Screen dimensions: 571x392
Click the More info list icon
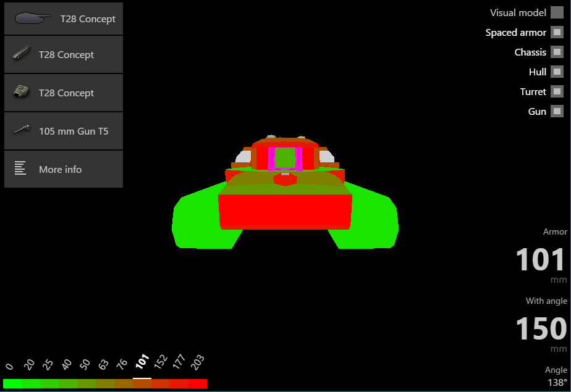20,168
